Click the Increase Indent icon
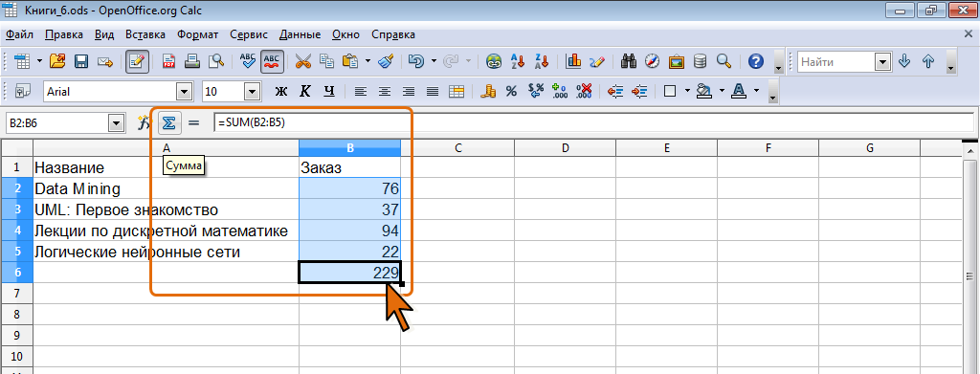The height and width of the screenshot is (374, 980). [x=639, y=91]
